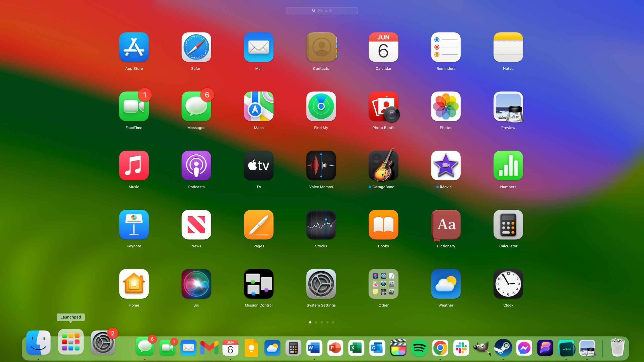Screen dimensions: 644x362
Task: Launch GarageBand
Action: click(383, 165)
